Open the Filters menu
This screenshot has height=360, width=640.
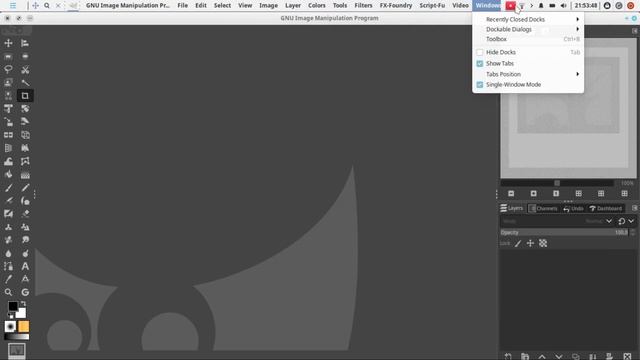[363, 5]
